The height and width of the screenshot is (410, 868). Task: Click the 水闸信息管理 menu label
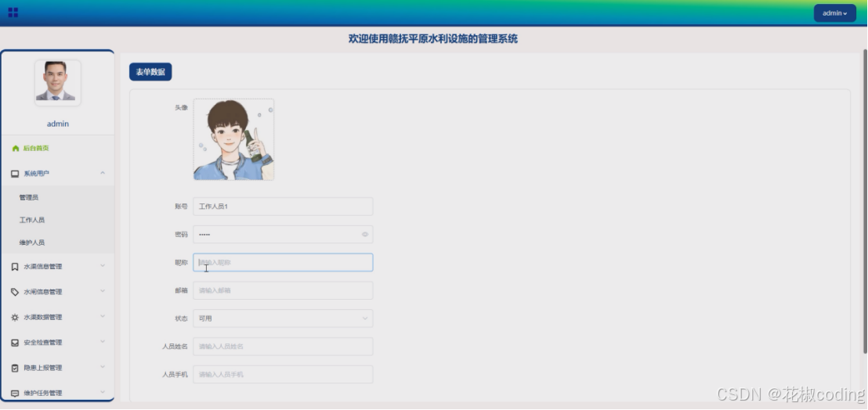pos(42,293)
